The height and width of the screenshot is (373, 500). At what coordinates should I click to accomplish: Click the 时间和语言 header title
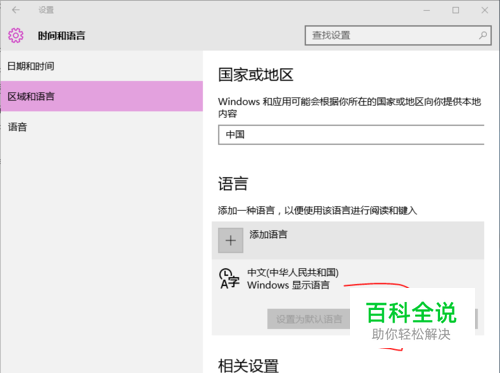click(61, 35)
